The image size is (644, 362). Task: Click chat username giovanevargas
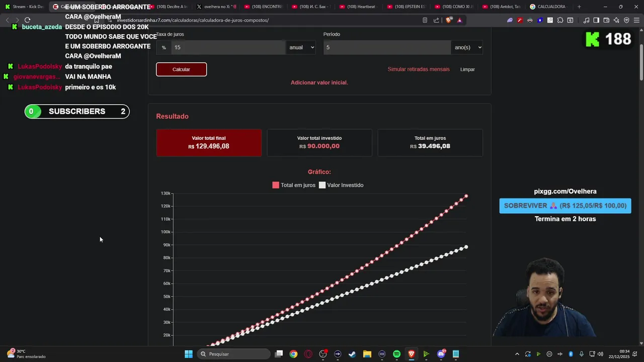(x=37, y=76)
